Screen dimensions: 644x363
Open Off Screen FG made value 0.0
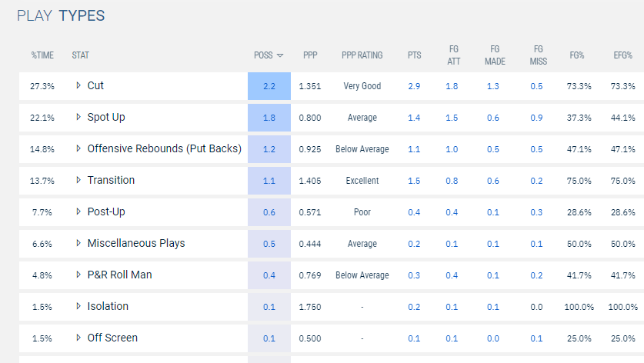pyautogui.click(x=493, y=338)
